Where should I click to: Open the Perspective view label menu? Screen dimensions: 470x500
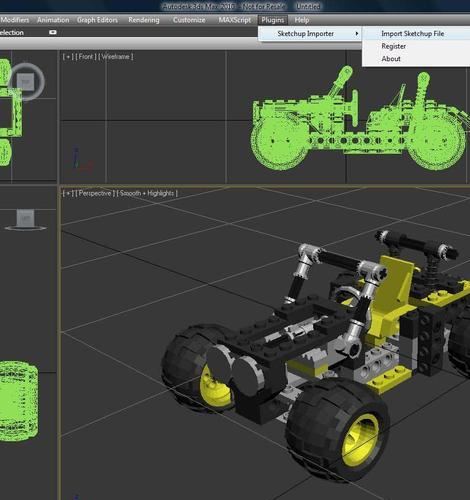click(x=95, y=193)
